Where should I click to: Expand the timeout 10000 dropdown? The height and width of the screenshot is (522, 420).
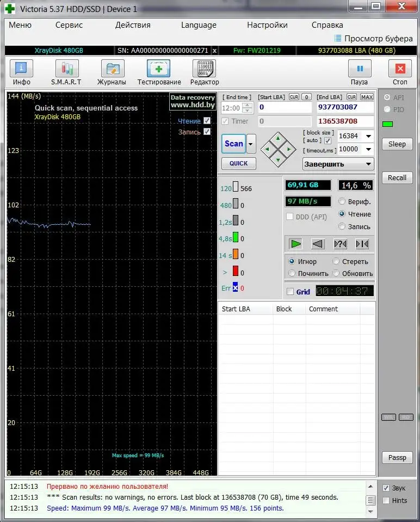368,149
